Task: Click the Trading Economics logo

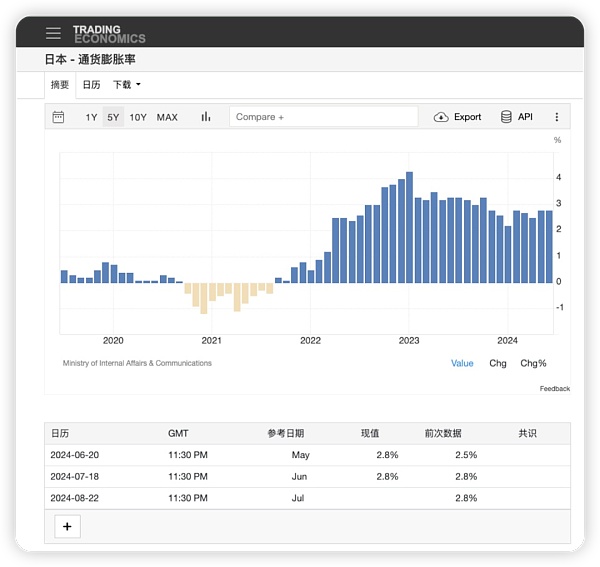Action: (109, 34)
